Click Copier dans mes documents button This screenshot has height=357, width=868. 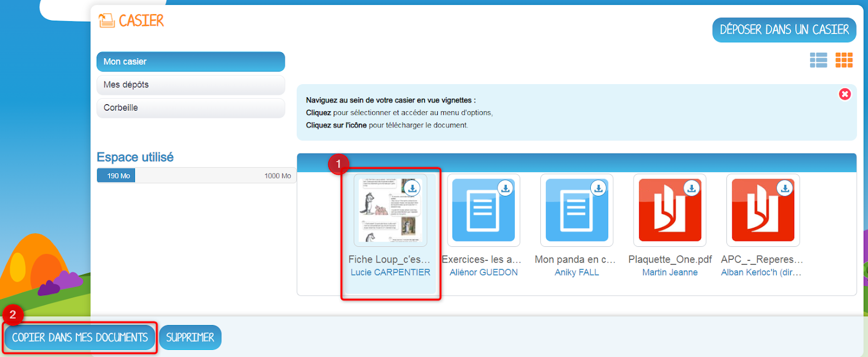pyautogui.click(x=80, y=337)
